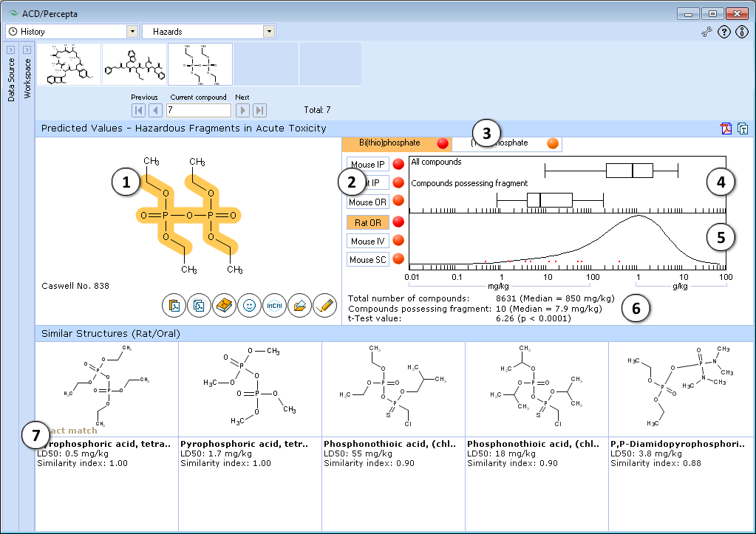
Task: Select the Mouse OR toxicity route
Action: click(368, 202)
